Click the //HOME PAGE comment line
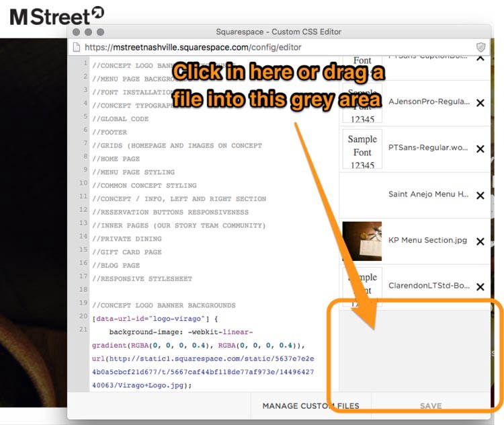This screenshot has height=425, width=504. [x=116, y=159]
